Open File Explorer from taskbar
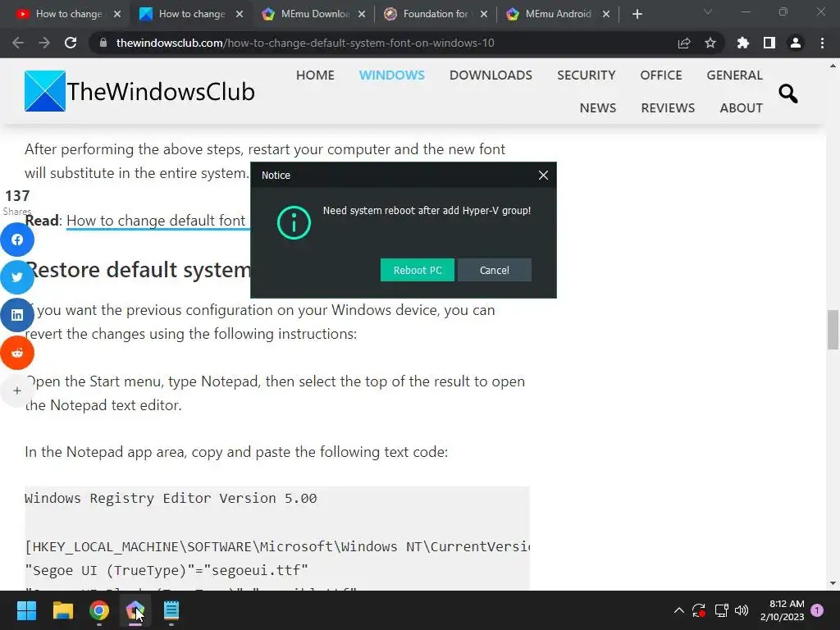840x630 pixels. click(62, 610)
